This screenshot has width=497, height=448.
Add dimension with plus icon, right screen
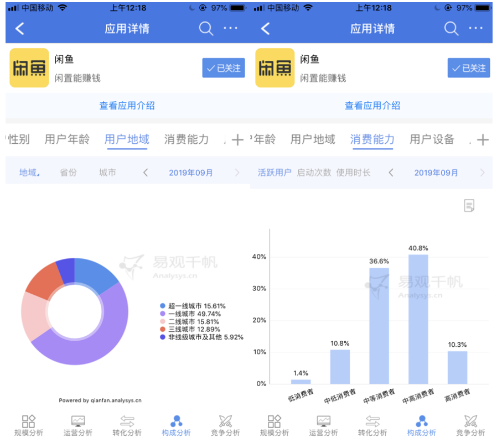click(x=483, y=140)
